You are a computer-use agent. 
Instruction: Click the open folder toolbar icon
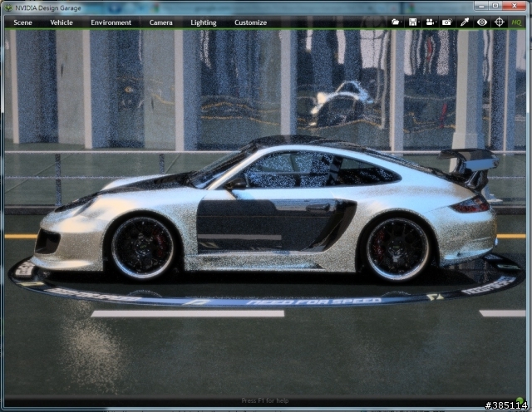click(x=396, y=22)
